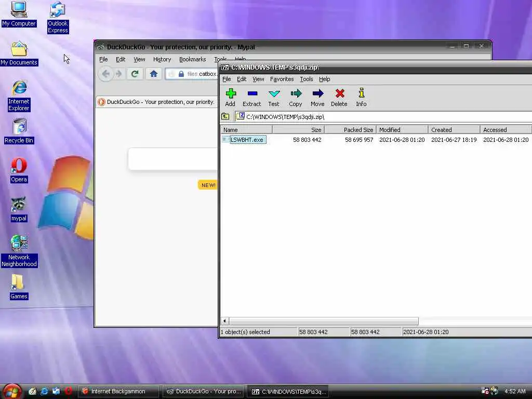Click Internet Explorer quick launch icon
The width and height of the screenshot is (532, 399).
(x=44, y=391)
